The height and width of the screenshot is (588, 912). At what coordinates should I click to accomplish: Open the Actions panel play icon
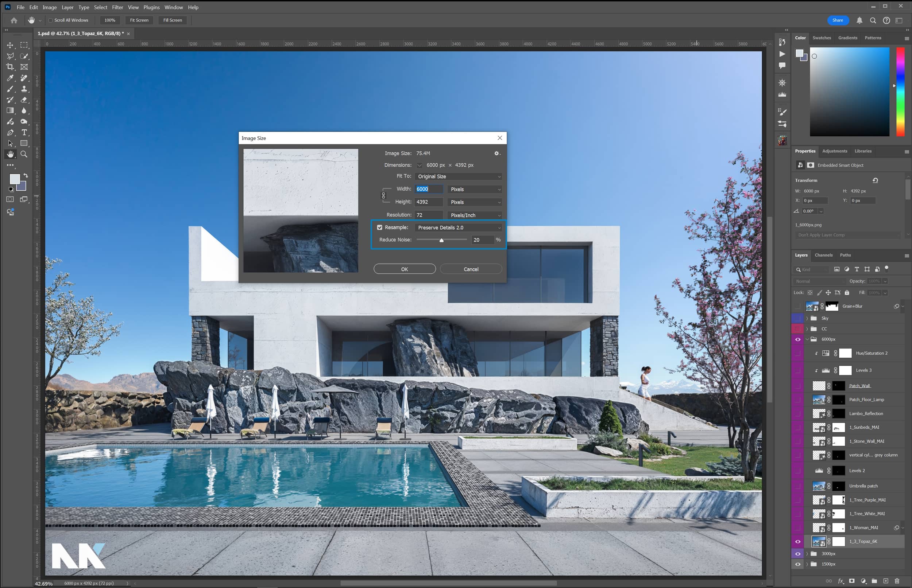[782, 54]
